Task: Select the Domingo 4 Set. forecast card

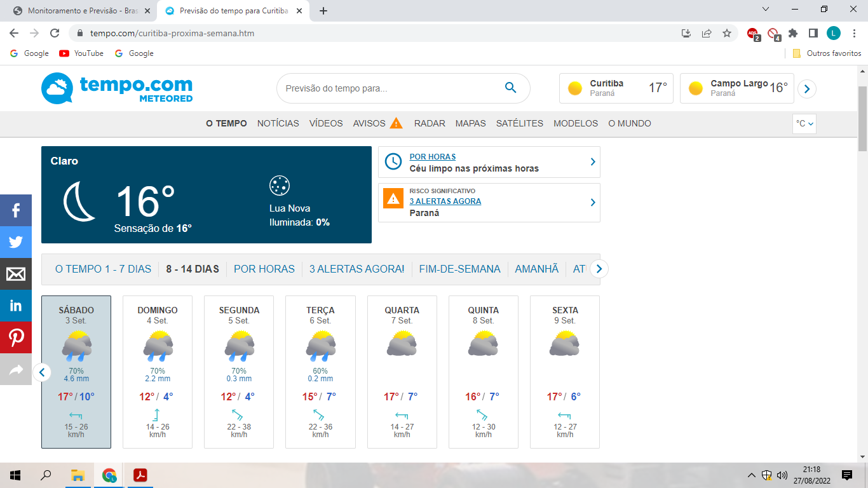Action: point(158,372)
